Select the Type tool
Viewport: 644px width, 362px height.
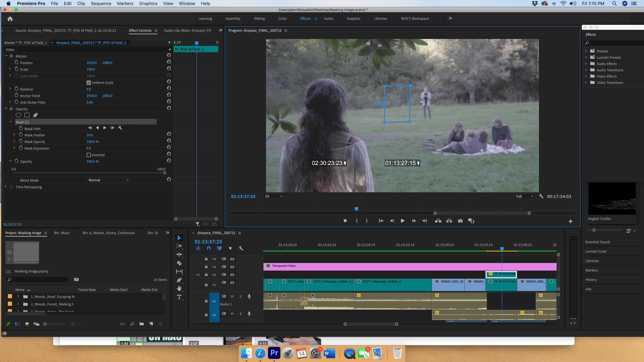pos(179,297)
